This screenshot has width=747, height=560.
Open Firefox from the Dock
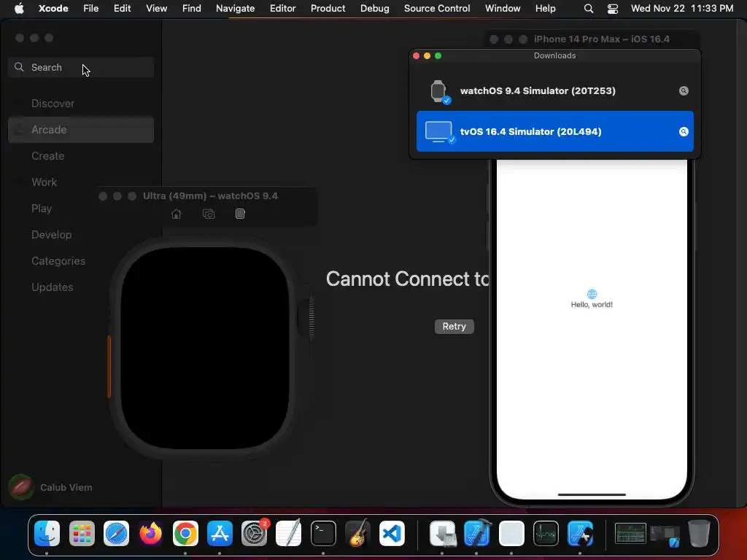pos(150,533)
